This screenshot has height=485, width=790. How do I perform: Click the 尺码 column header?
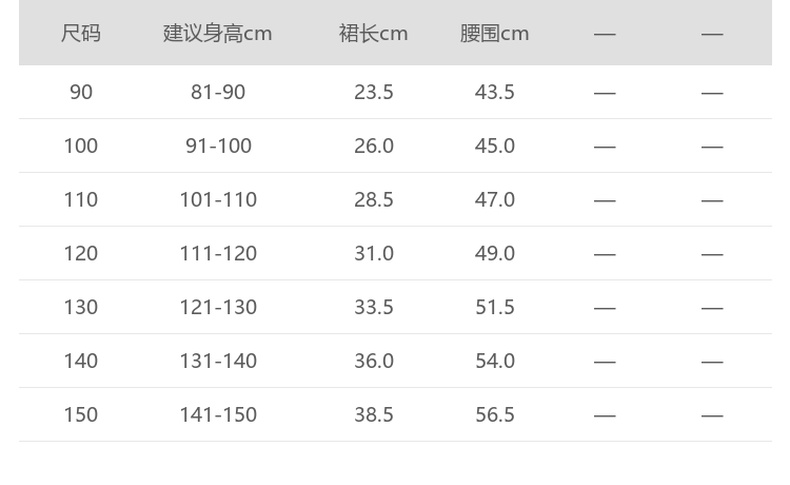(81, 33)
